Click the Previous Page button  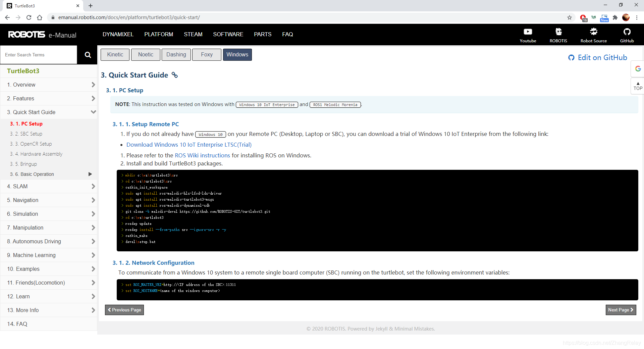[124, 310]
